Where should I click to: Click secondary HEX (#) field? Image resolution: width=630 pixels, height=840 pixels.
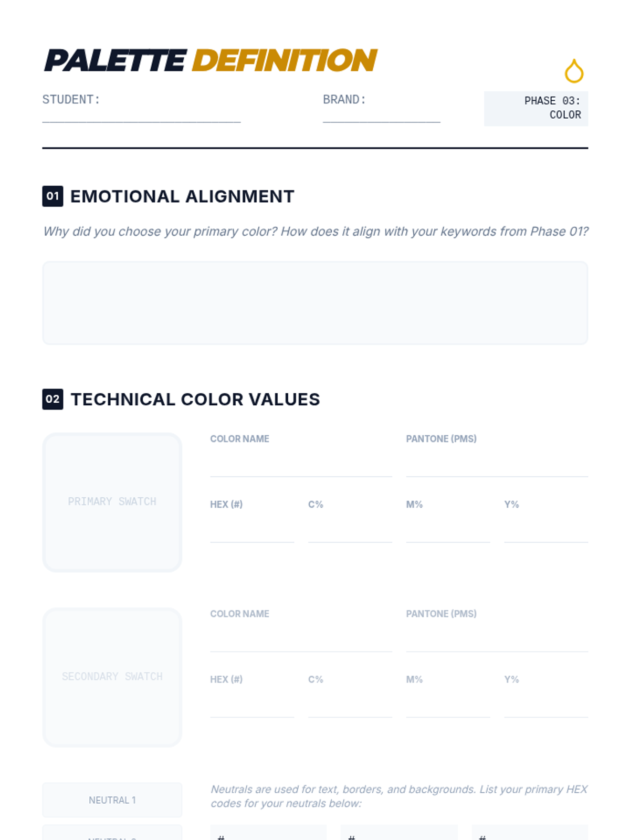pyautogui.click(x=252, y=705)
